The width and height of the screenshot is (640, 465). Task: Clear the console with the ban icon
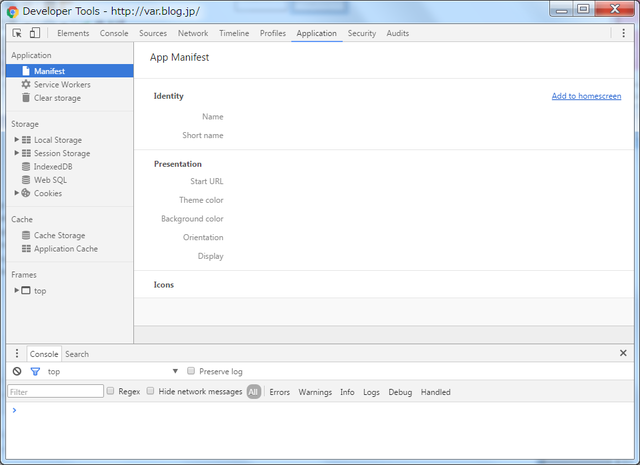click(17, 371)
